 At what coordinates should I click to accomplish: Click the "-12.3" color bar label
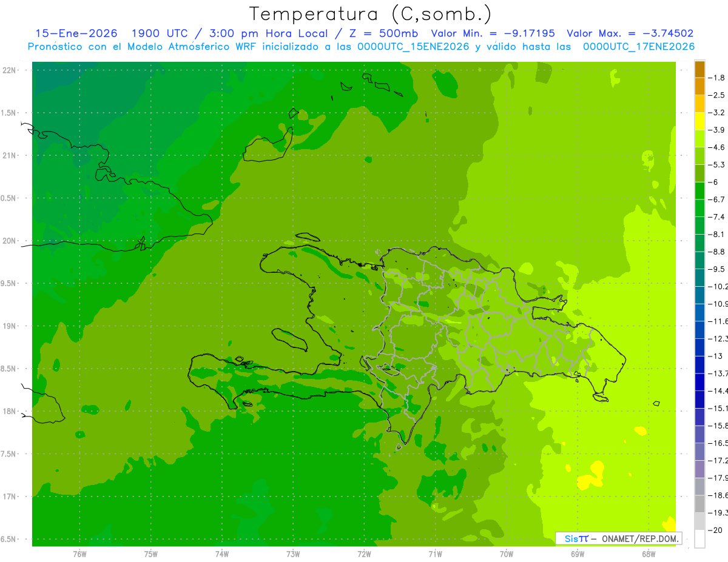[718, 338]
